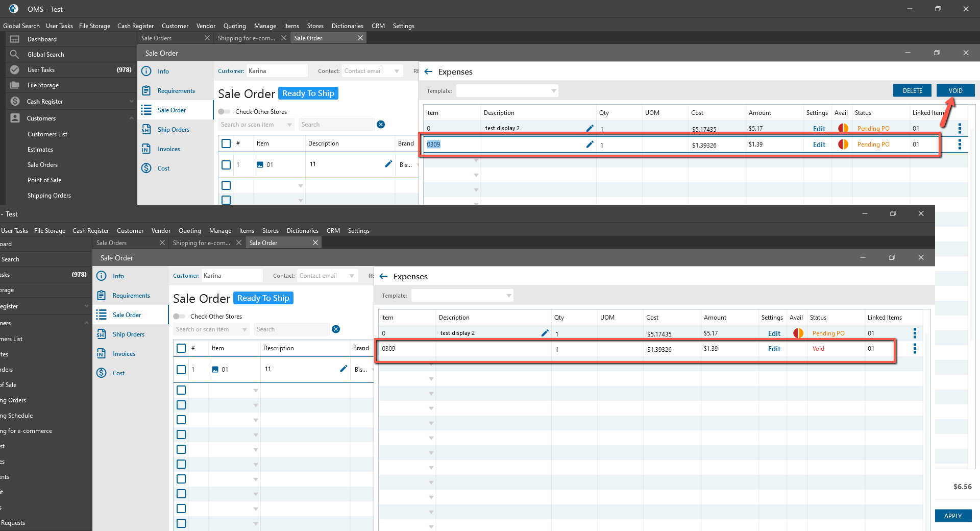Expand the chevron beside the Cash Register sidebar item
Image resolution: width=980 pixels, height=531 pixels.
(131, 102)
